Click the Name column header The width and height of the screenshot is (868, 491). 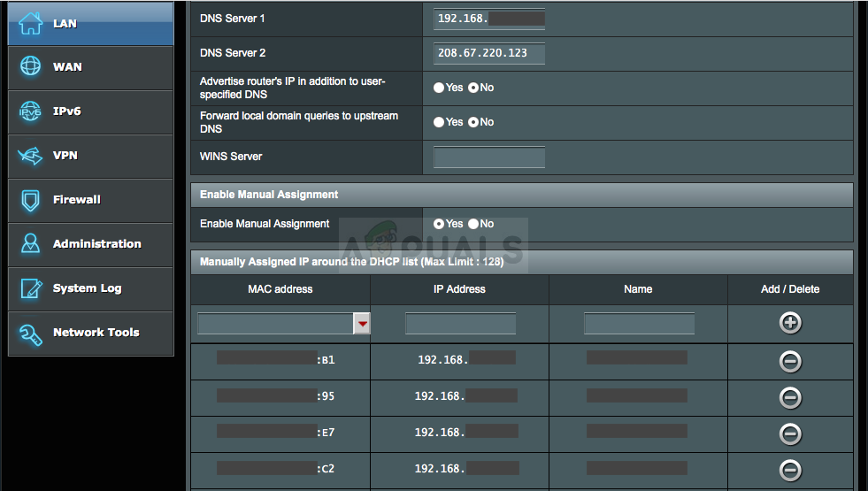[638, 289]
